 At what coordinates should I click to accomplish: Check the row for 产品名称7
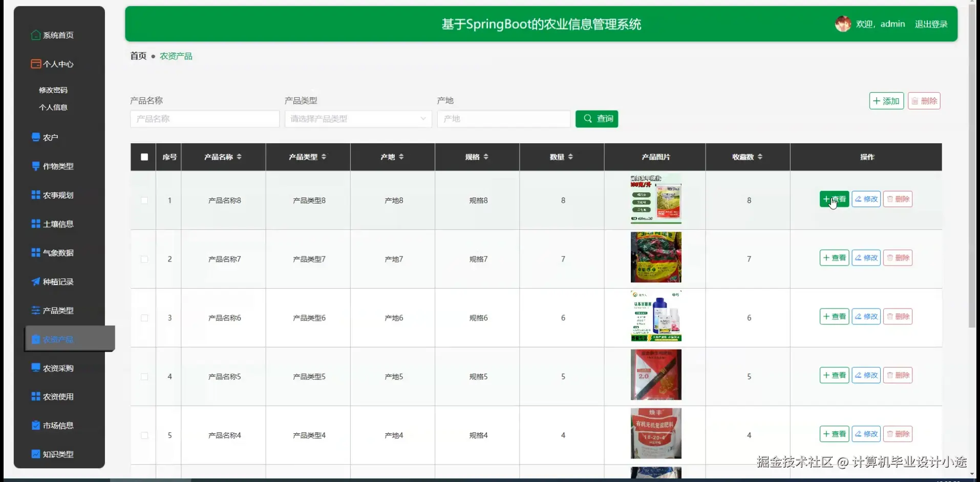click(x=144, y=259)
